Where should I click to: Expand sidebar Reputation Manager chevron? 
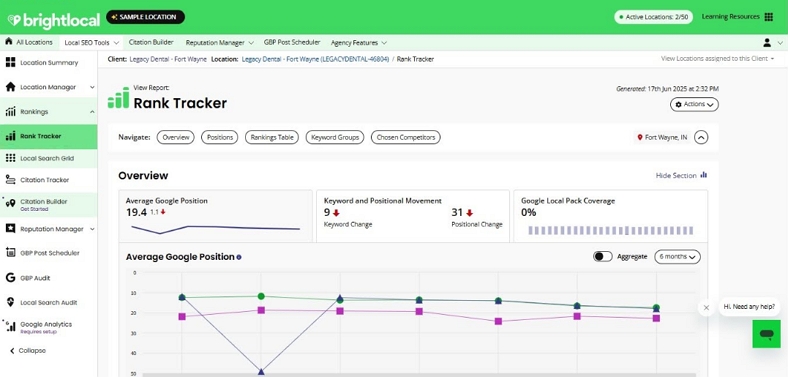pyautogui.click(x=92, y=229)
